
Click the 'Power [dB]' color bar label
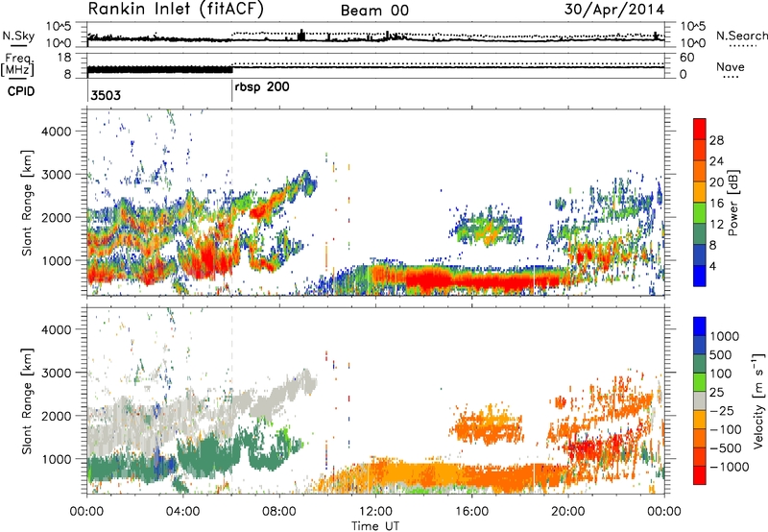coord(732,204)
